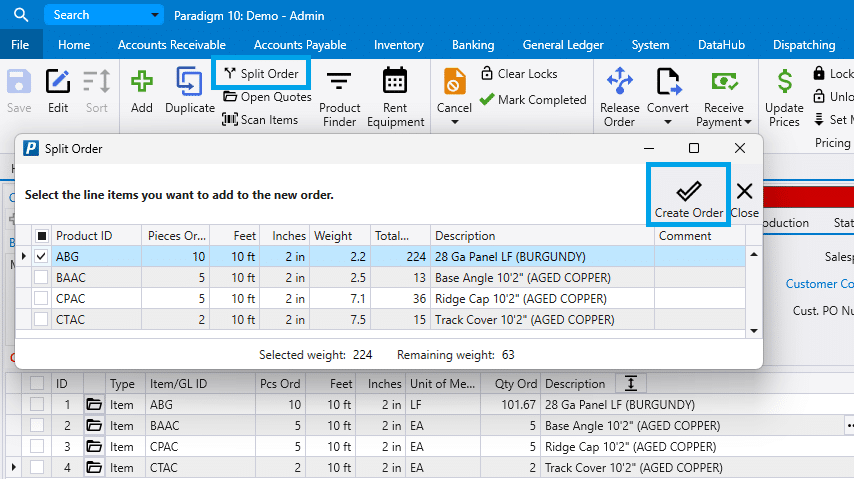This screenshot has height=479, width=854.
Task: Click the Update Prices dollar icon
Action: point(785,82)
